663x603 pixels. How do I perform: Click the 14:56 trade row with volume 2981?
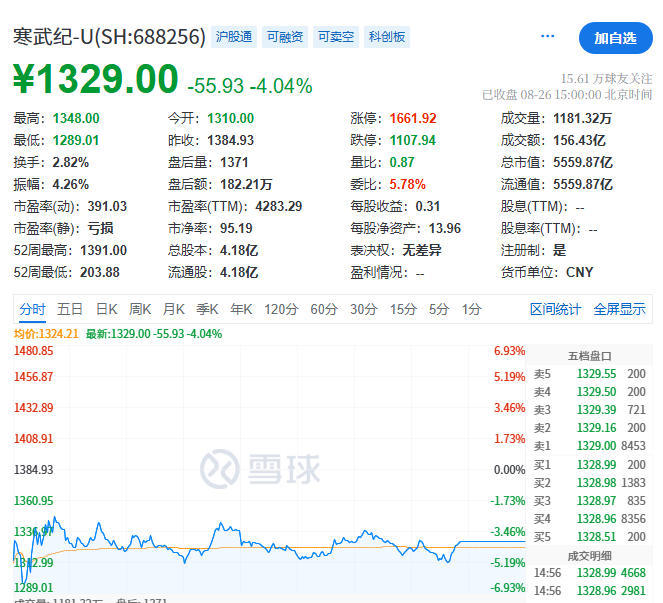click(x=589, y=591)
